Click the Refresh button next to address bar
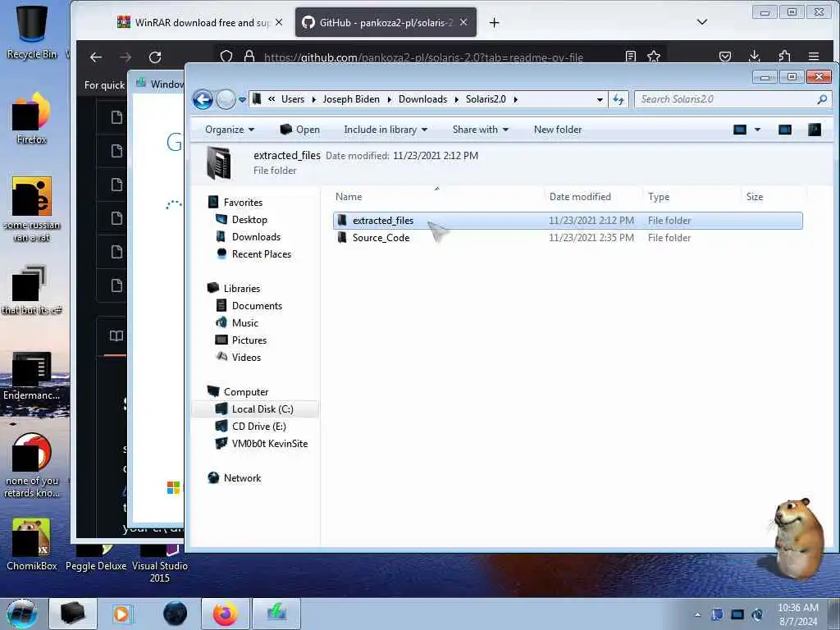This screenshot has height=630, width=840. (619, 99)
